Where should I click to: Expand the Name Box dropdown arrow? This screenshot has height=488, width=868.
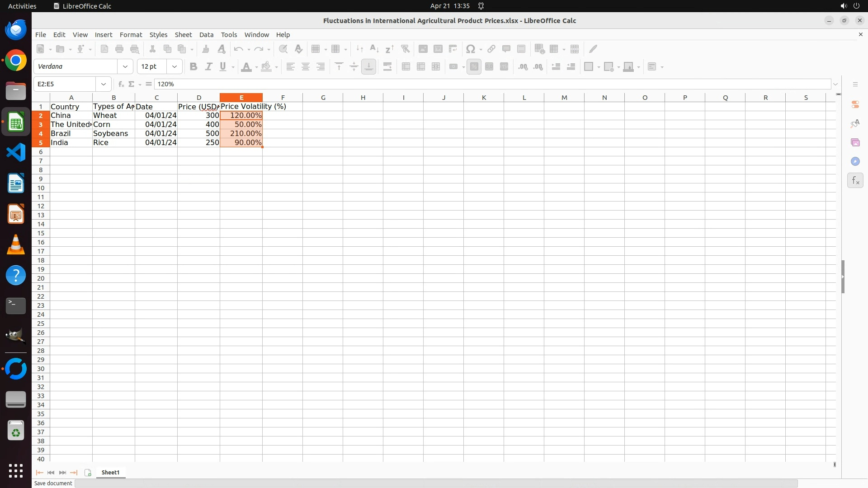(104, 84)
